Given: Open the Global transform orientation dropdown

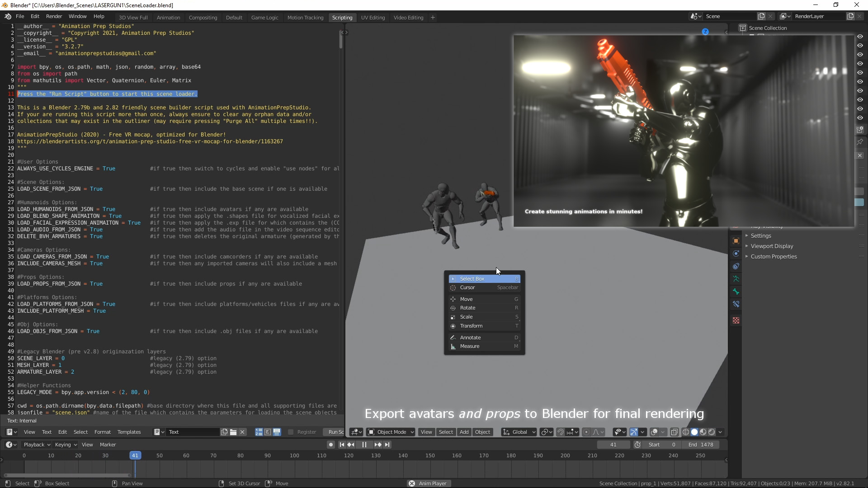Looking at the screenshot, I should click(518, 432).
